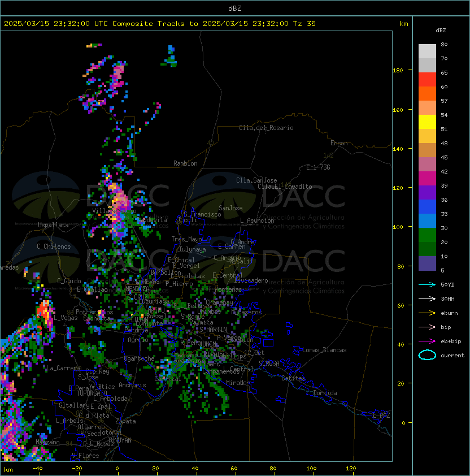Select the red swatch between 65 and 60
Viewport: 470px width, 476px height.
tap(427, 80)
